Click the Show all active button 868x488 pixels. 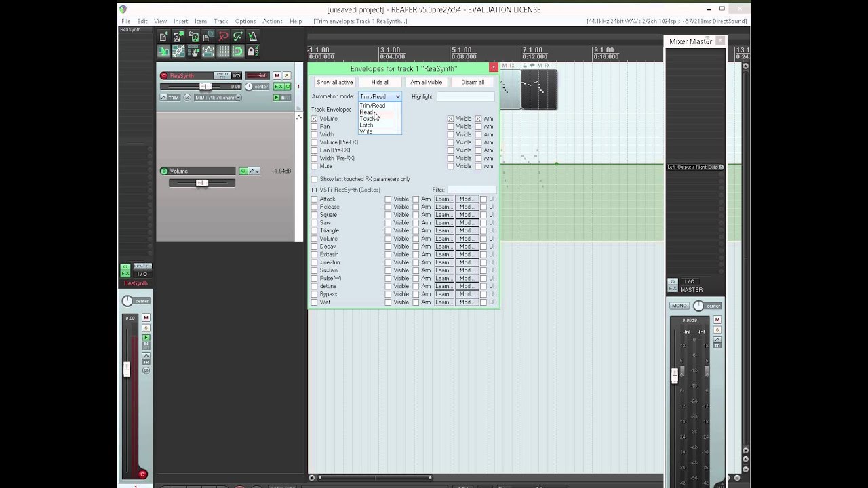[335, 83]
